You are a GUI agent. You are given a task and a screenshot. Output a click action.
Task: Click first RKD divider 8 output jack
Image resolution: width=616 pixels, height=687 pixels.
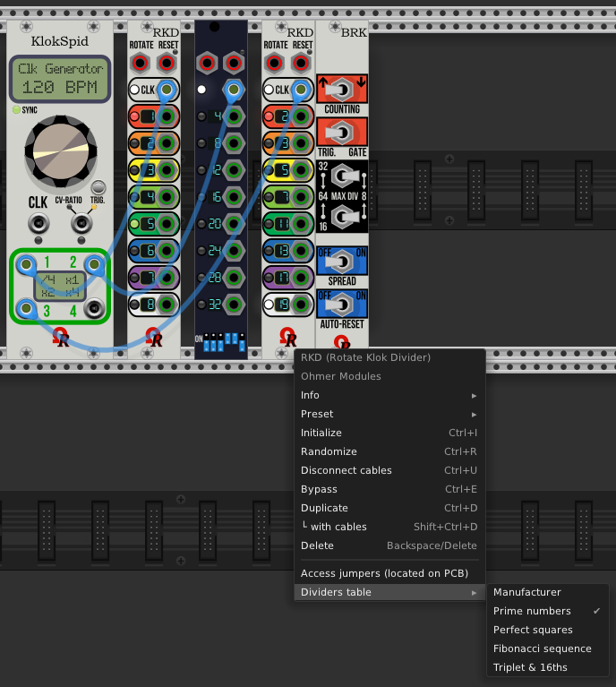[167, 304]
